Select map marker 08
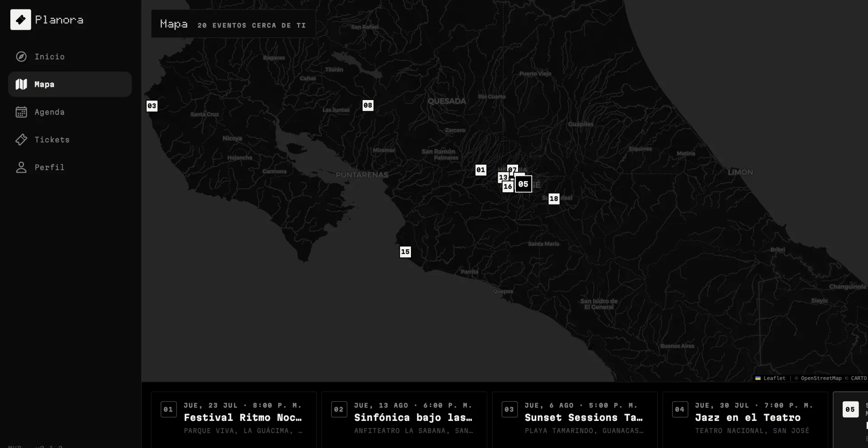The image size is (868, 448). coord(368,105)
